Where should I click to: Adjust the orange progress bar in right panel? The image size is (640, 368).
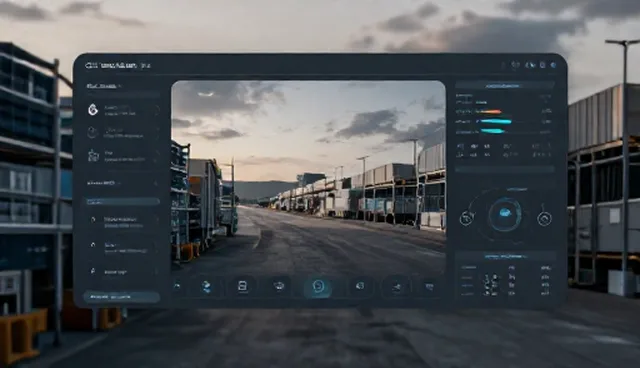click(489, 111)
